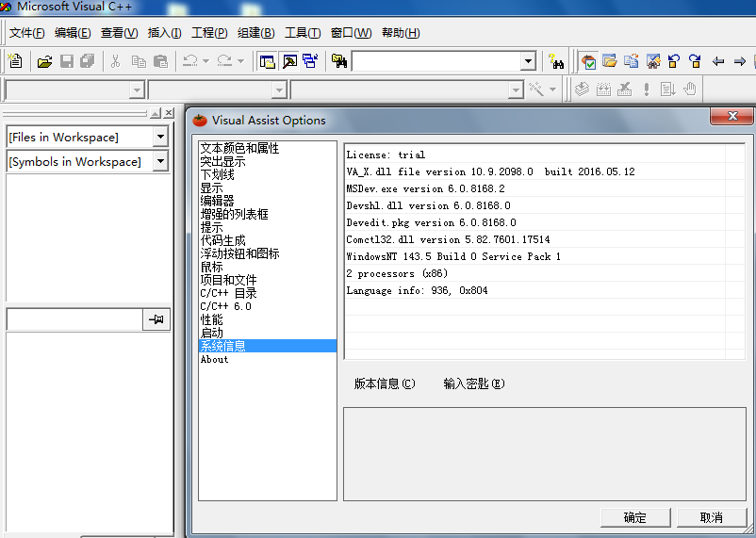Click the 确定 button
The width and height of the screenshot is (756, 538).
point(635,517)
